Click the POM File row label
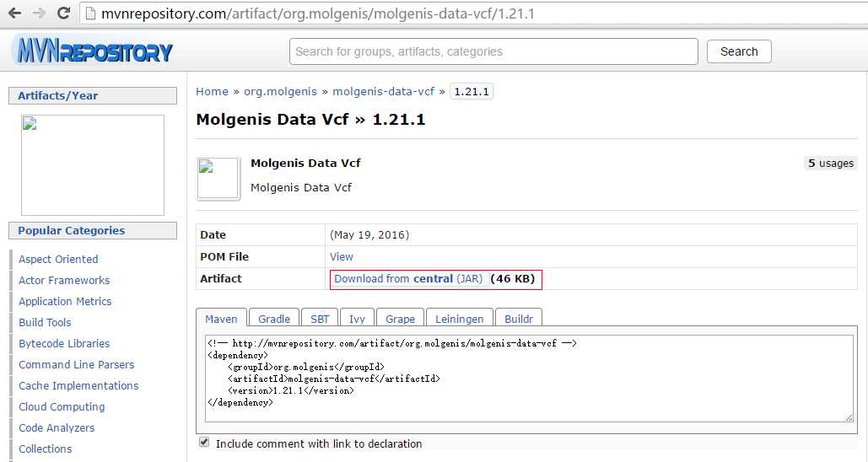Image resolution: width=868 pixels, height=462 pixels. tap(224, 257)
